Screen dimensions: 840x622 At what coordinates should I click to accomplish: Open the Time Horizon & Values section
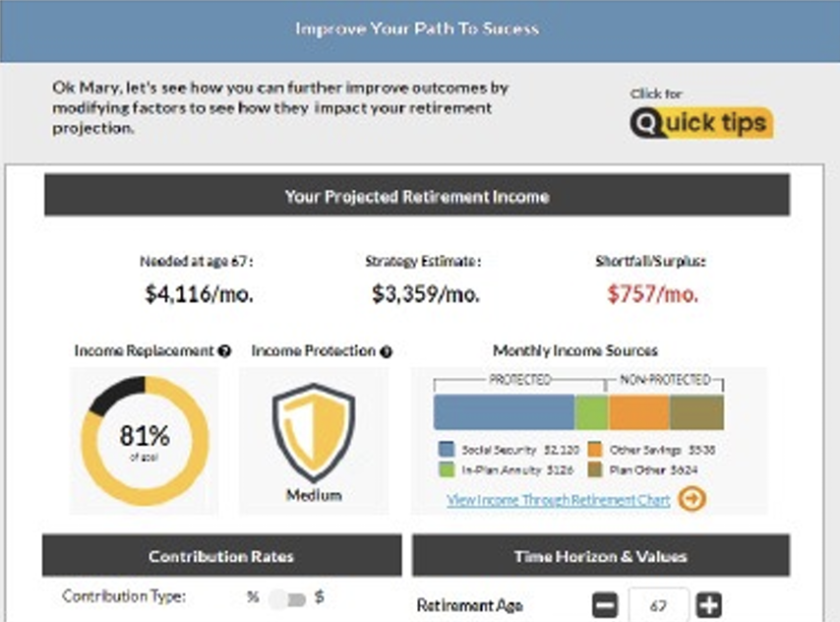click(x=601, y=555)
